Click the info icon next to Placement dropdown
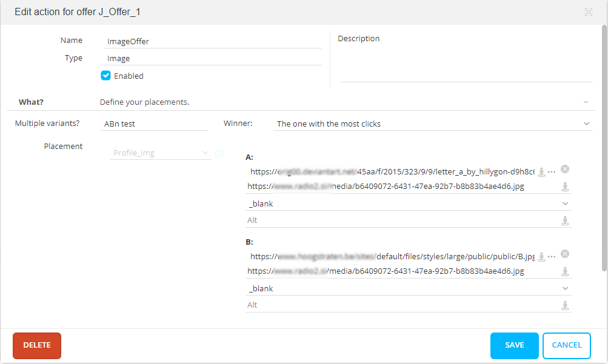The width and height of the screenshot is (608, 364). (x=219, y=153)
